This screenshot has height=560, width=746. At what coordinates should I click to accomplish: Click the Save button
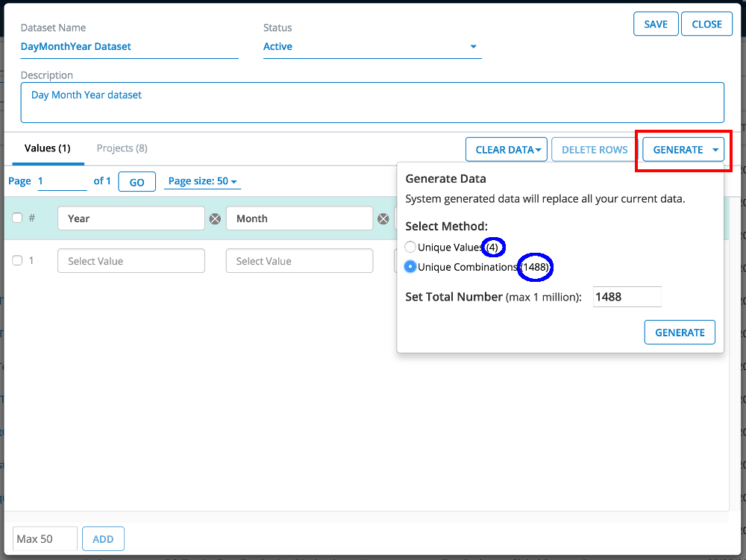656,24
